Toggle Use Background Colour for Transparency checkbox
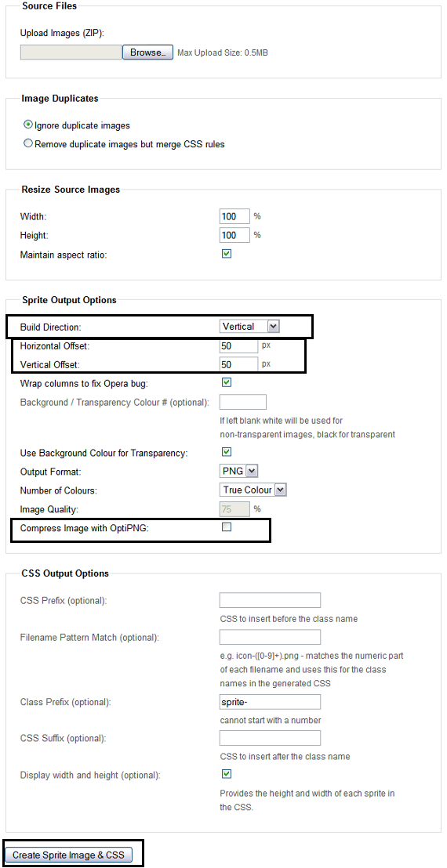The width and height of the screenshot is (447, 868). pos(226,452)
